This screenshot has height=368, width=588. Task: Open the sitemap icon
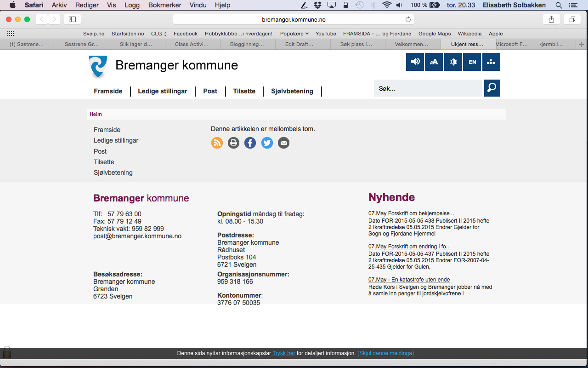(x=491, y=62)
